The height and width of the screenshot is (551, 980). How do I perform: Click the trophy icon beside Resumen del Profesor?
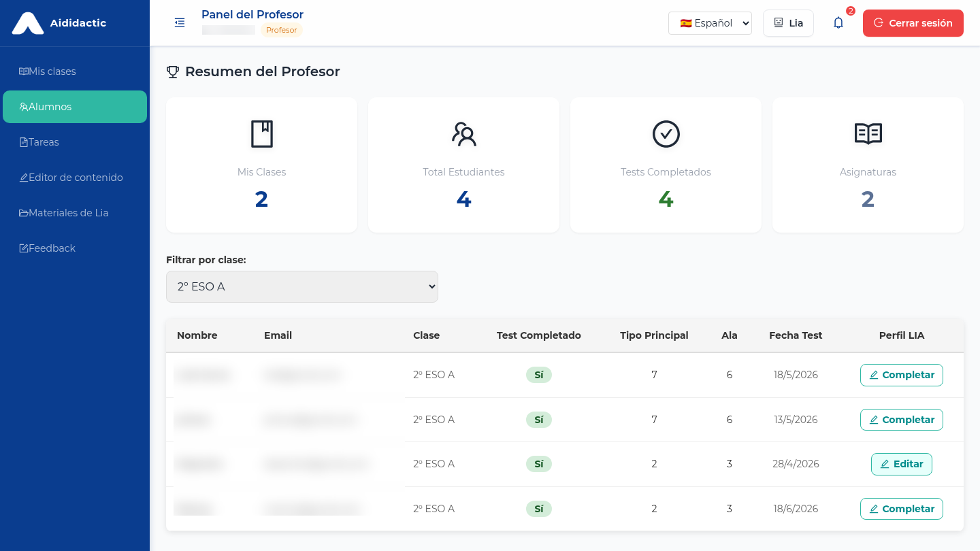[x=173, y=71]
